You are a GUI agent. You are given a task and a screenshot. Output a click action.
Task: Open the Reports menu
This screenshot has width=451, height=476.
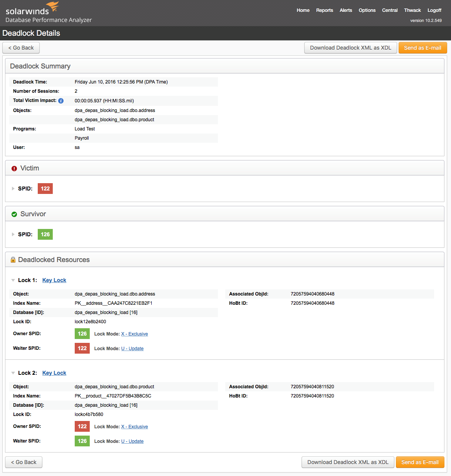click(x=324, y=10)
